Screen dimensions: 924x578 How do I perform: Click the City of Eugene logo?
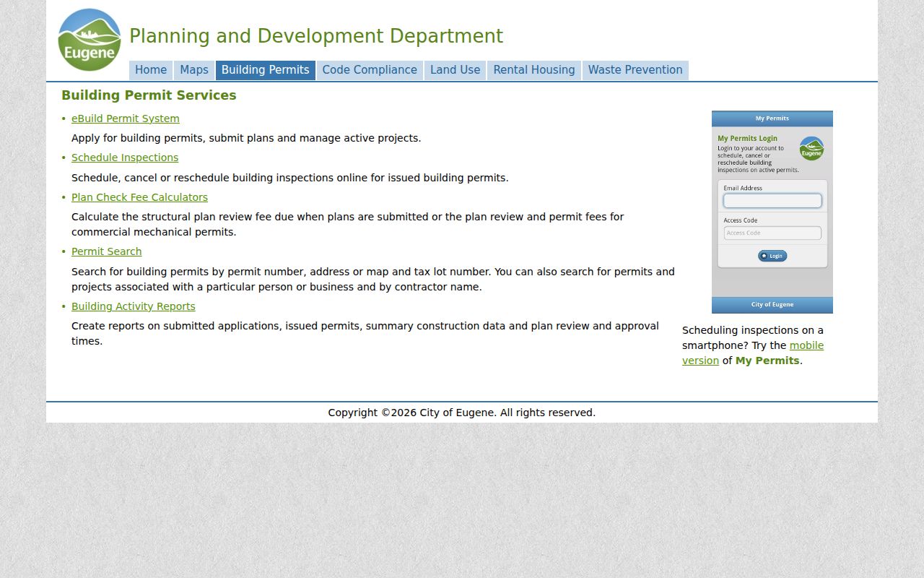[90, 40]
